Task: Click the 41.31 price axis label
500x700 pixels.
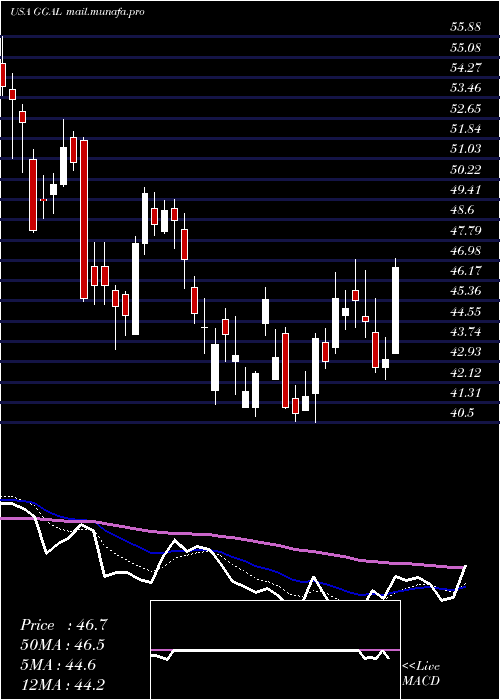Action: pyautogui.click(x=466, y=393)
